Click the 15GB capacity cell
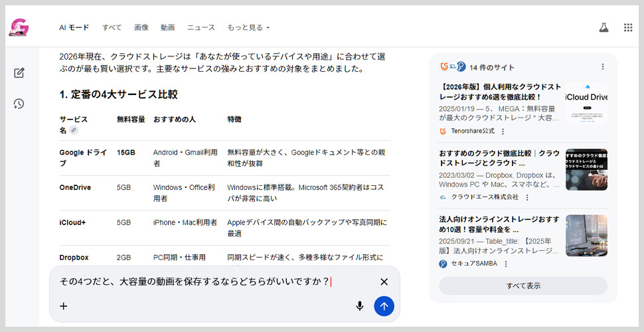Image resolution: width=644 pixels, height=332 pixels. click(x=125, y=152)
